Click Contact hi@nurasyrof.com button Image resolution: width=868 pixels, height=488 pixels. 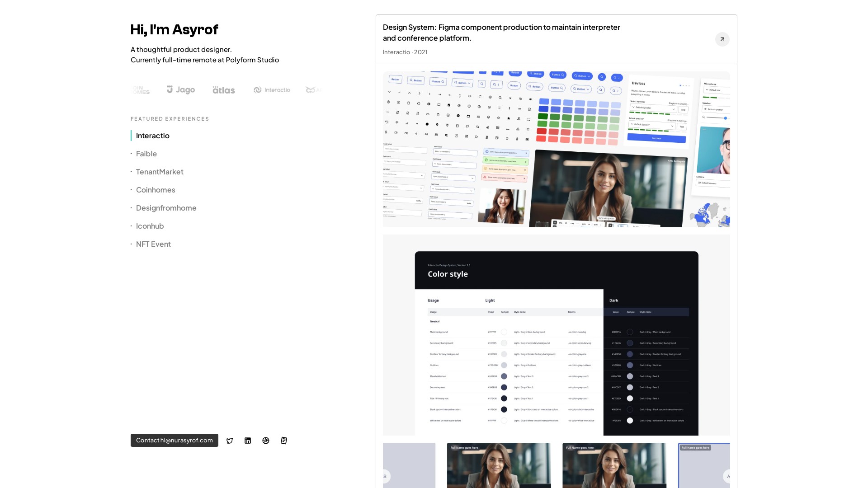coord(175,441)
